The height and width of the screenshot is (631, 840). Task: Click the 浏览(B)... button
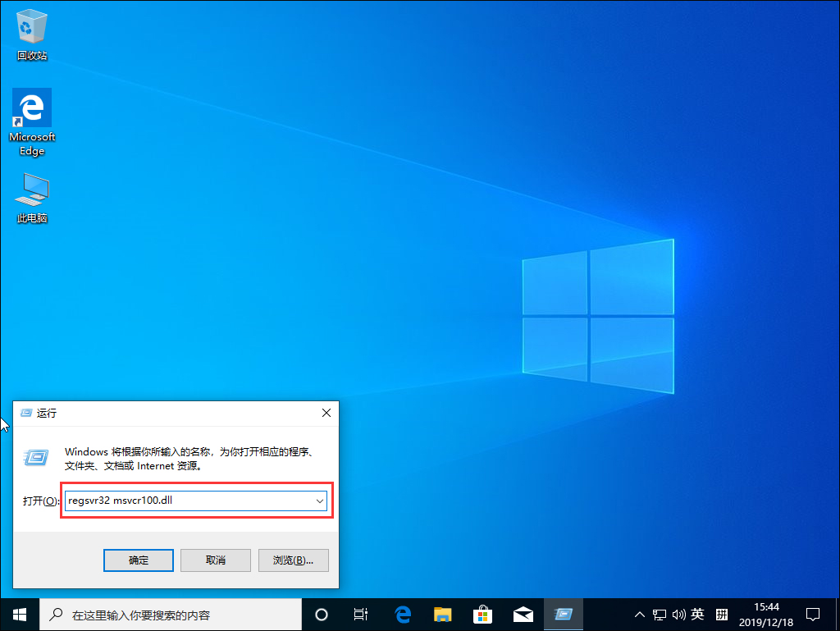point(293,560)
